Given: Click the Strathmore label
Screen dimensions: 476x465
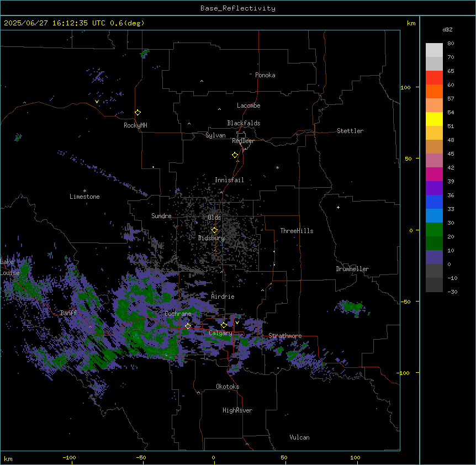Looking at the screenshot, I should [285, 336].
